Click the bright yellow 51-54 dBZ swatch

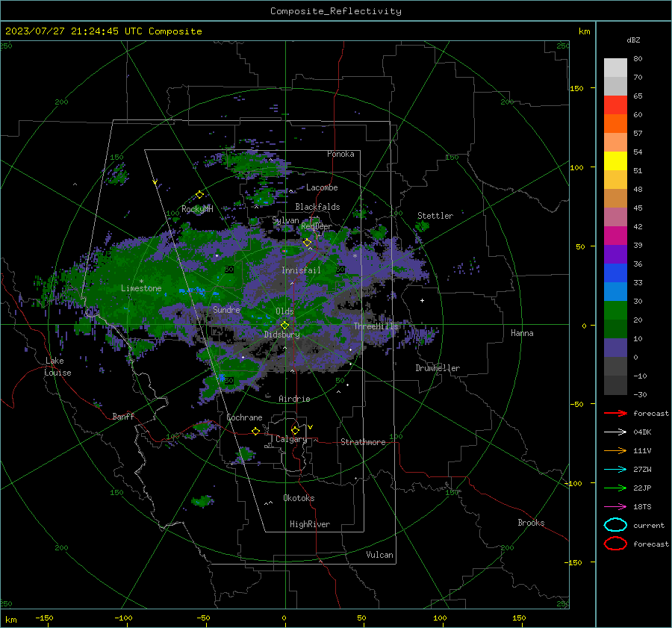point(615,161)
